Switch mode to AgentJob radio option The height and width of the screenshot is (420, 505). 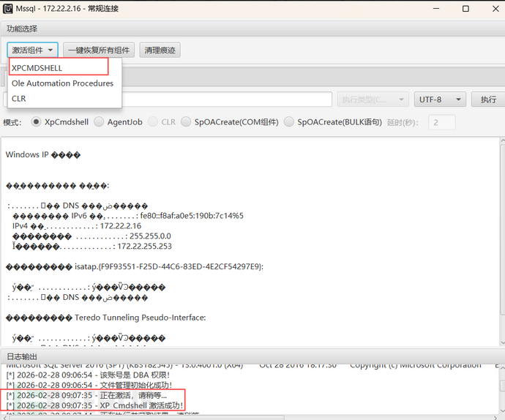100,122
